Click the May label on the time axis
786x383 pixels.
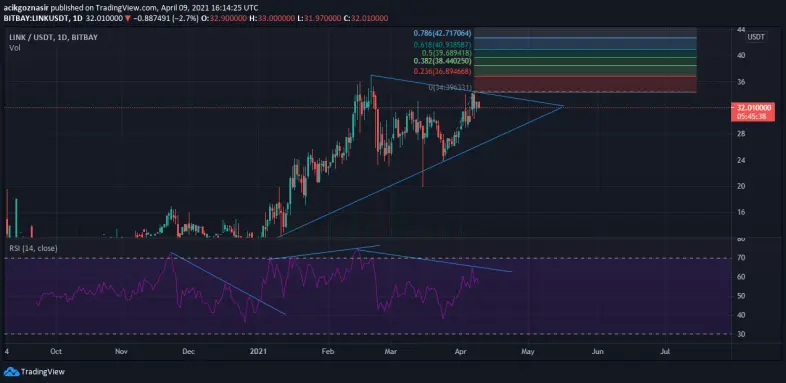click(x=527, y=352)
